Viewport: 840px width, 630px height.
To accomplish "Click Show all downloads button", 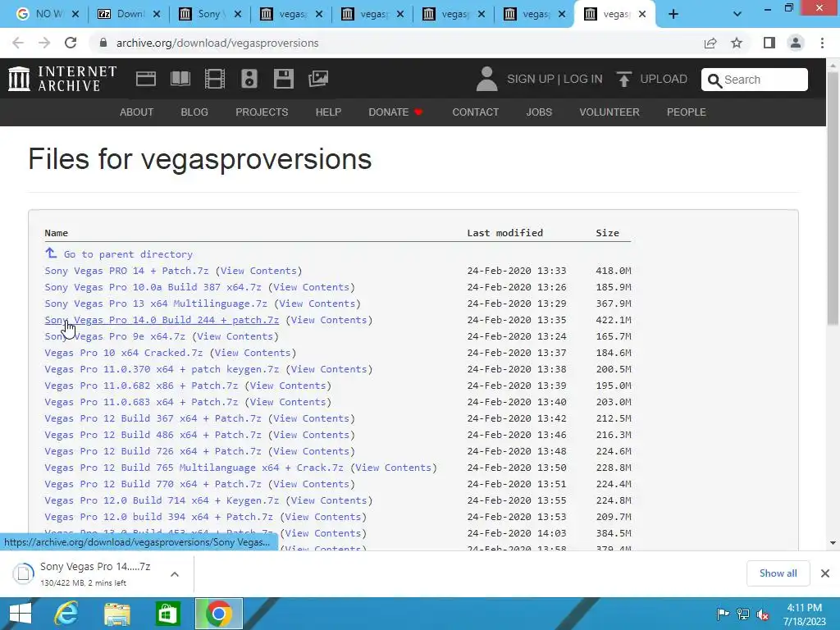I will (778, 573).
